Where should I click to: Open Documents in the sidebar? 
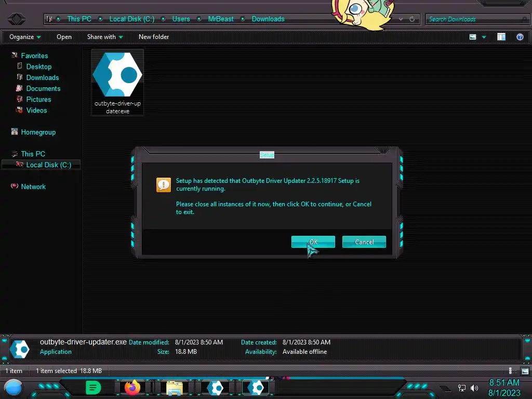(x=43, y=88)
